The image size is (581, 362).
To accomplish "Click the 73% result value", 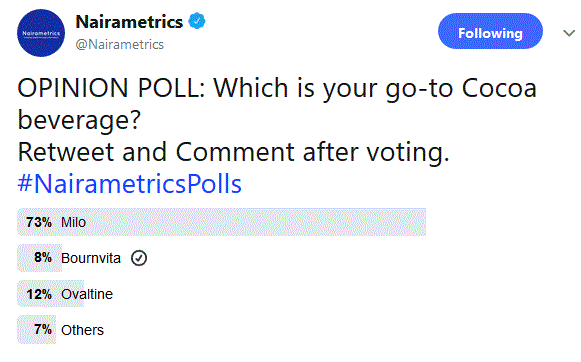I will pyautogui.click(x=39, y=222).
